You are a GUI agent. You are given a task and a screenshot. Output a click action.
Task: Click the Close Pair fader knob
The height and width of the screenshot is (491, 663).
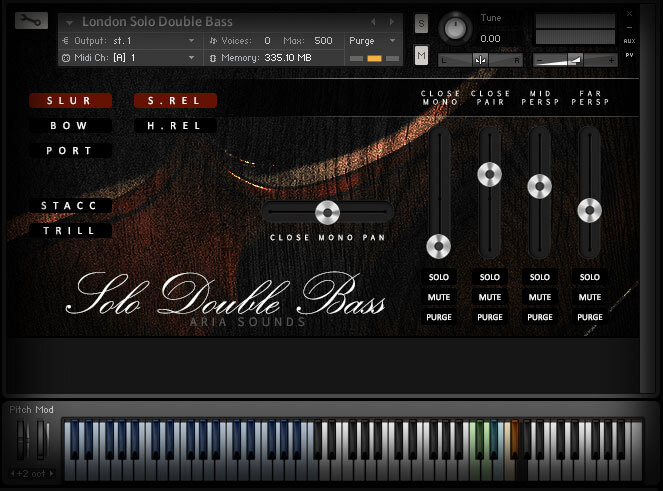coord(489,174)
